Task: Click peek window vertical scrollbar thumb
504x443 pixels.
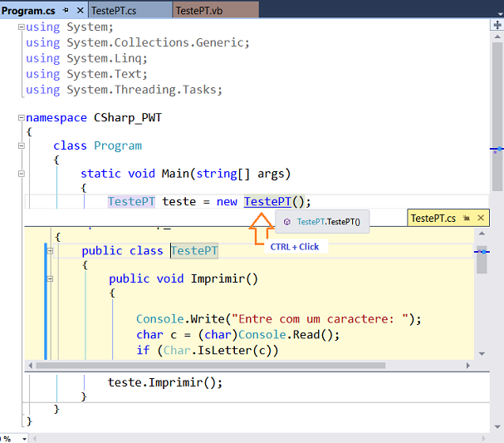Action: [482, 259]
